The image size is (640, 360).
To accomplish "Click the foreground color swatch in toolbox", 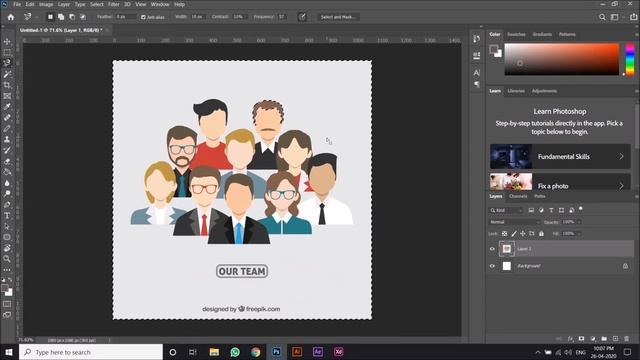I will [5, 289].
